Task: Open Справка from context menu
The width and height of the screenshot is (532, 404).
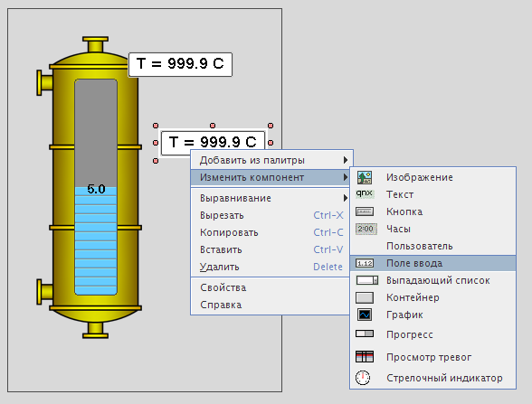Action: pos(271,305)
